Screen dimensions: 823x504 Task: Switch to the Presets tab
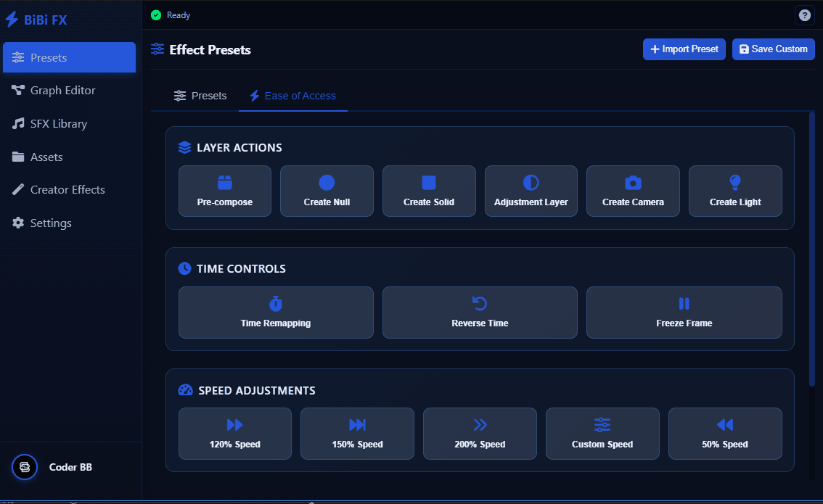pos(200,95)
